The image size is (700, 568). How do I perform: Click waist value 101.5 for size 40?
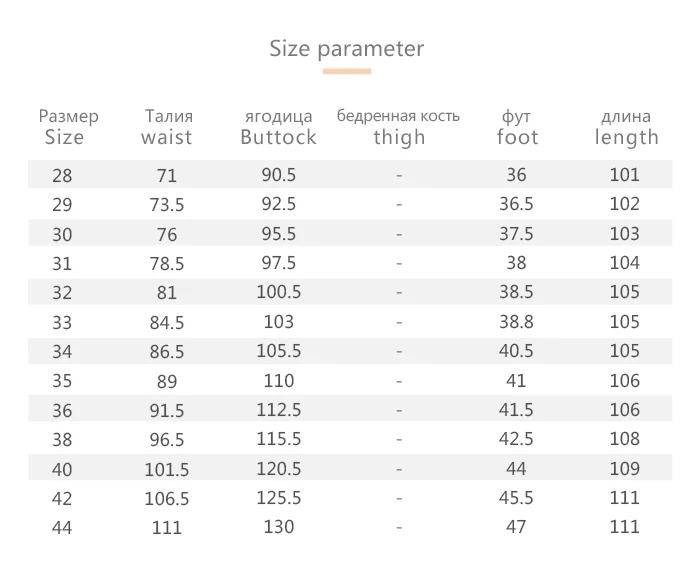167,470
